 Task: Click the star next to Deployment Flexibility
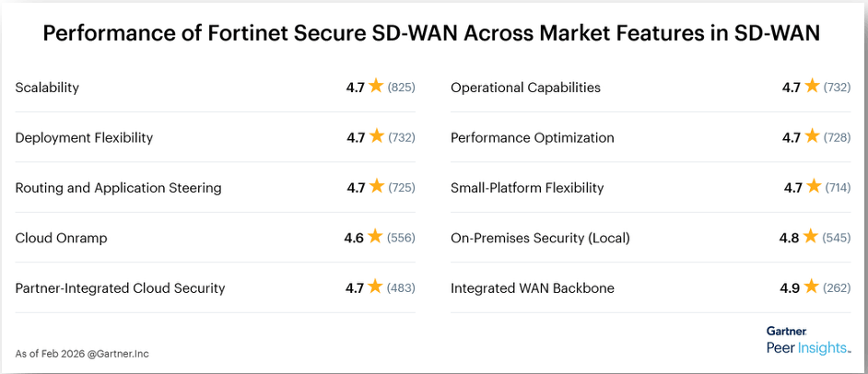point(376,136)
